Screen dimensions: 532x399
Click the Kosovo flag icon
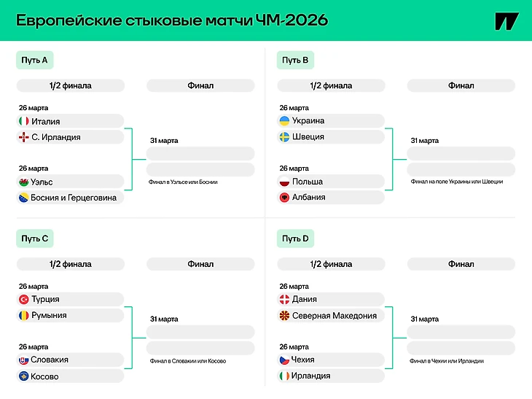(23, 376)
